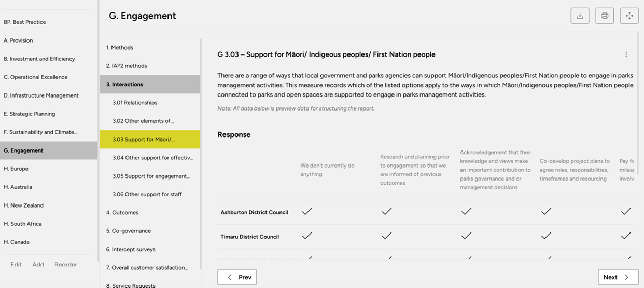Select B. Investment and Efficiency
This screenshot has width=644, height=288.
(39, 59)
